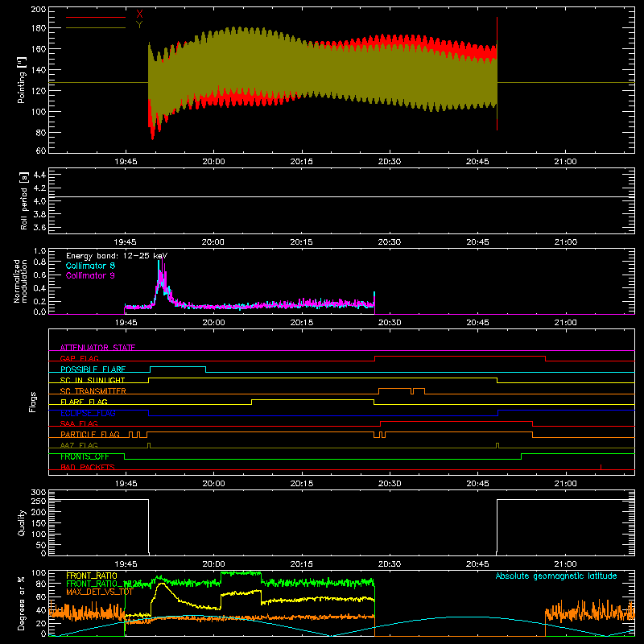Click the 20:00 label under the Flags plot

(x=213, y=484)
